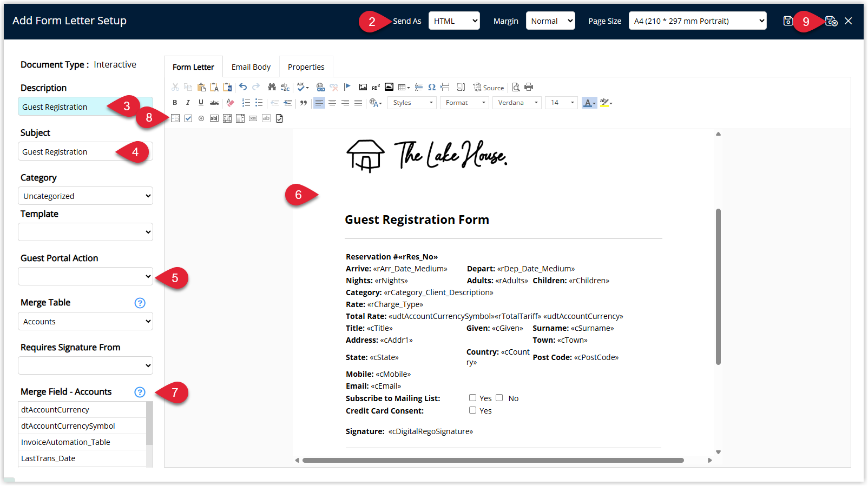Click the Paste icon in toolbar
This screenshot has width=868, height=486.
(x=201, y=87)
